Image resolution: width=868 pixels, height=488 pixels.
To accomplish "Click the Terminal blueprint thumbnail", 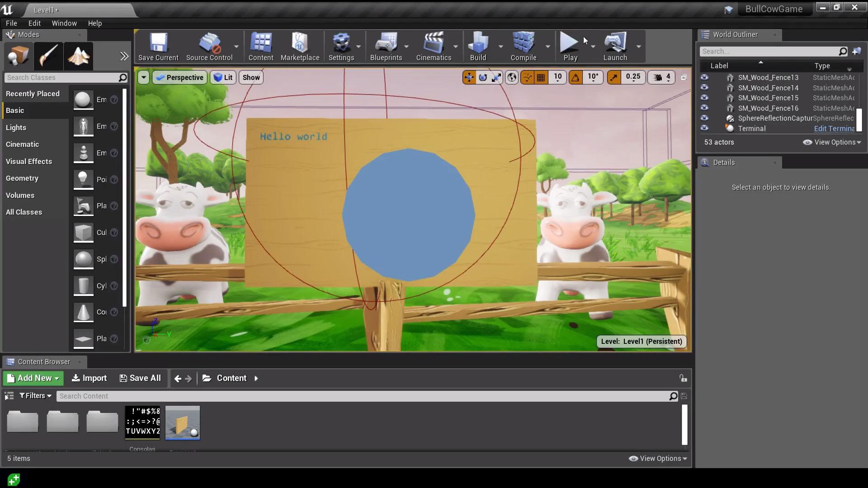I will tap(183, 422).
